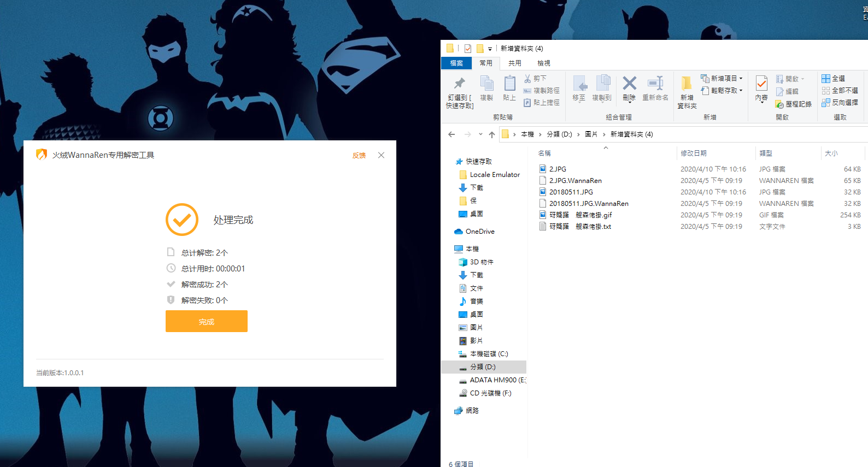Click the Huorong shield logo icon

point(42,155)
